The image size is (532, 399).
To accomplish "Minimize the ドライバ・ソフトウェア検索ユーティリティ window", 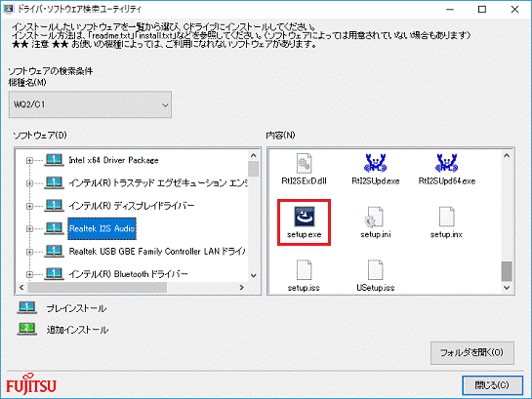I will click(x=450, y=9).
